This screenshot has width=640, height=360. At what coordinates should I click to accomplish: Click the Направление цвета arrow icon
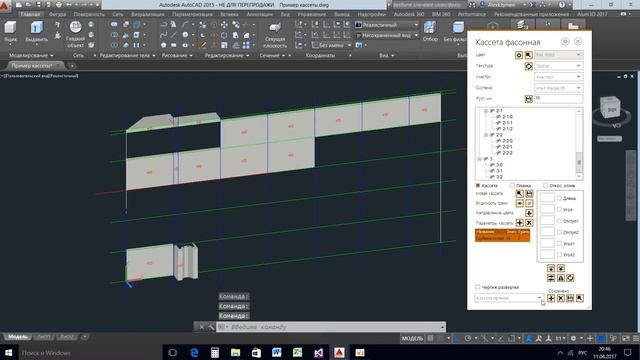pos(529,213)
